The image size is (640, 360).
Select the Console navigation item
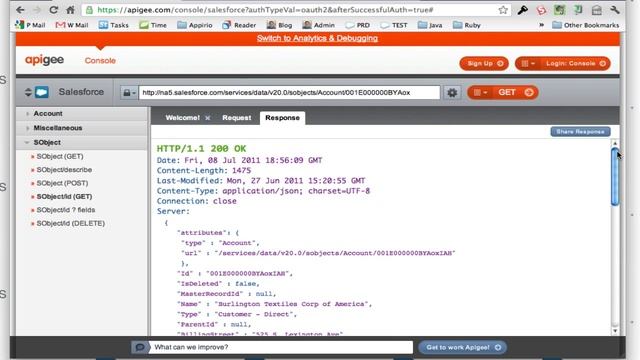100,60
